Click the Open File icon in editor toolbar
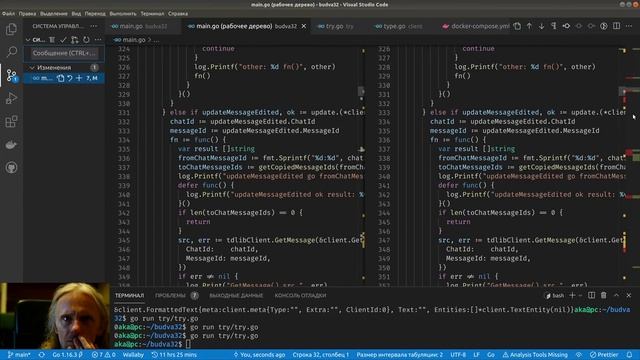Viewport: 640px width, 360px height. pos(517,26)
